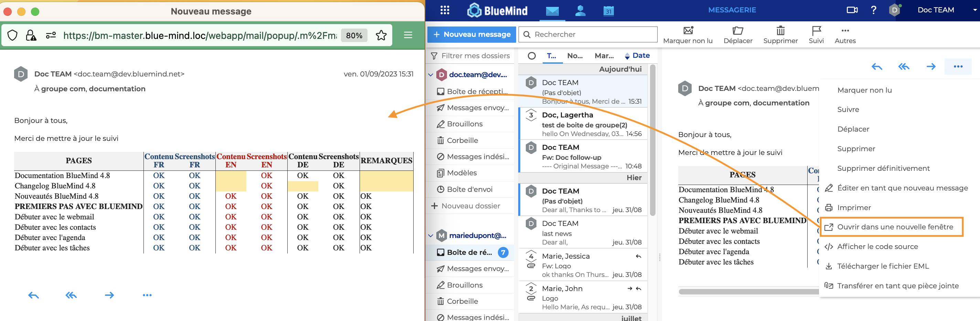Screen dimensions: 980x321
Task: Open help with the question mark icon
Action: click(x=873, y=10)
